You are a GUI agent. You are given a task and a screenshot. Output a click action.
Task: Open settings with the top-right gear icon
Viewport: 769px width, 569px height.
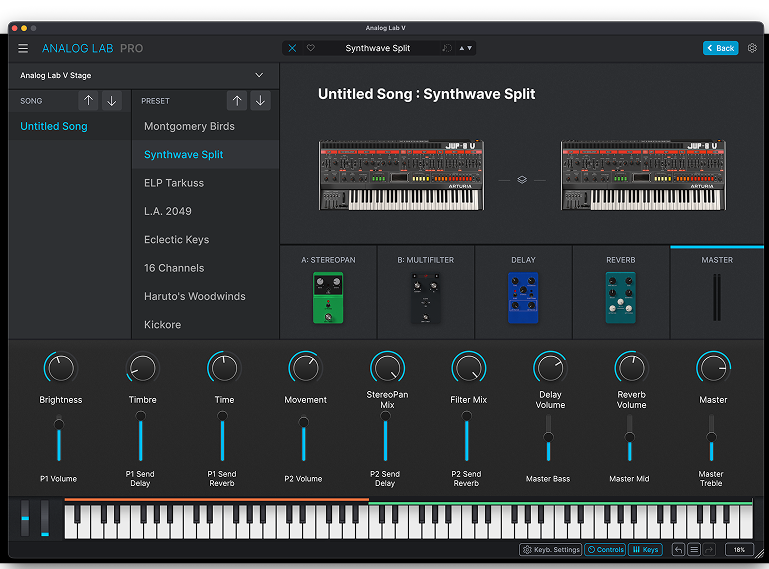point(752,48)
